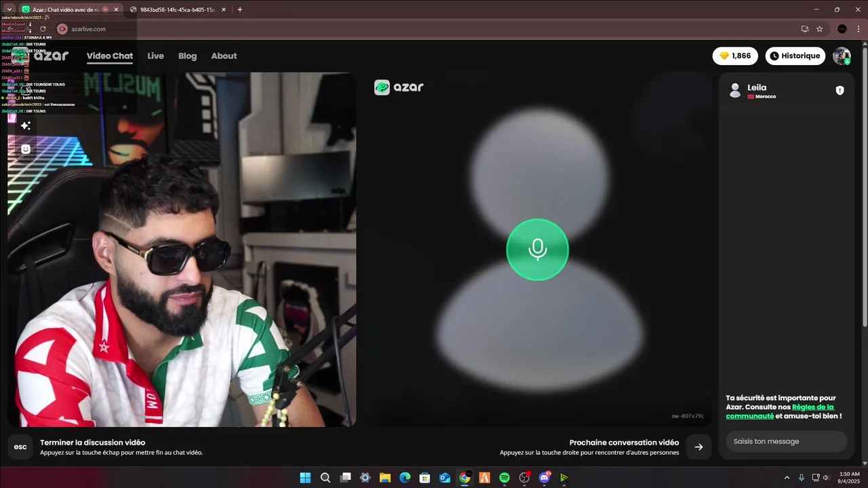Reload the page with refresh icon
Viewport: 868px width, 488px height.
point(43,29)
